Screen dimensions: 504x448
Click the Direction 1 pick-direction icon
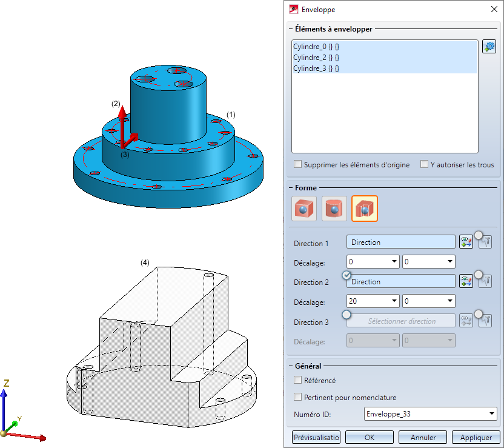466,242
